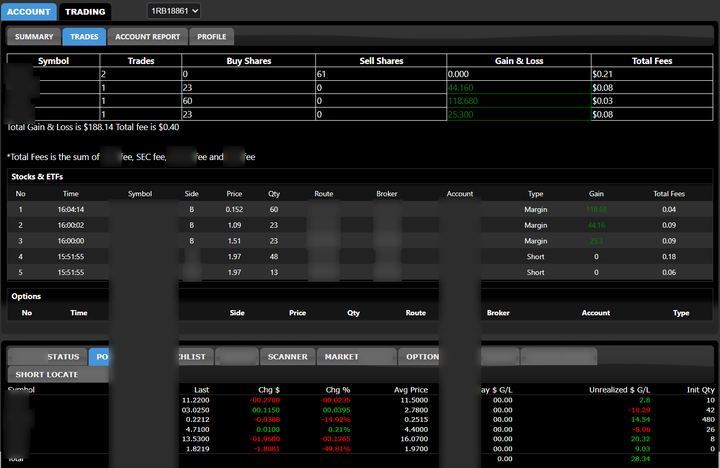Select the SUMMARY sub-tab

(x=34, y=37)
